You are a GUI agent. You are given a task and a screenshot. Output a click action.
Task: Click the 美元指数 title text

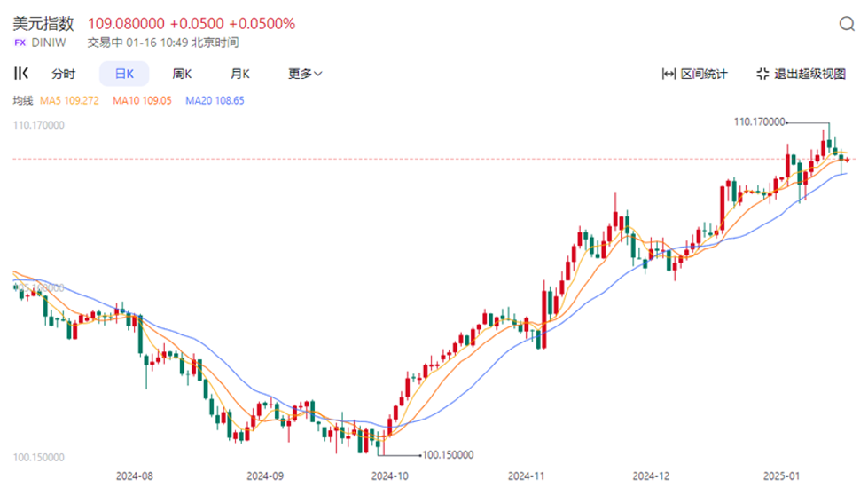point(43,24)
